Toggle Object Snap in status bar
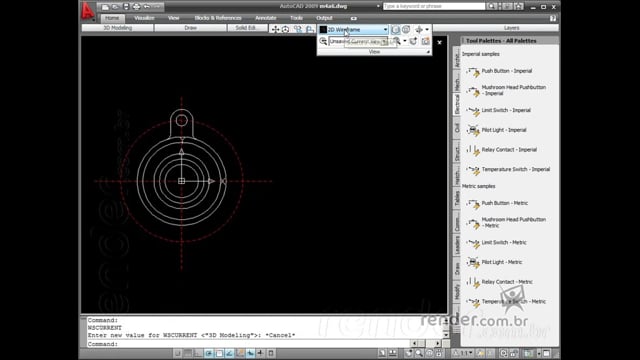The image size is (640, 360). click(x=219, y=353)
